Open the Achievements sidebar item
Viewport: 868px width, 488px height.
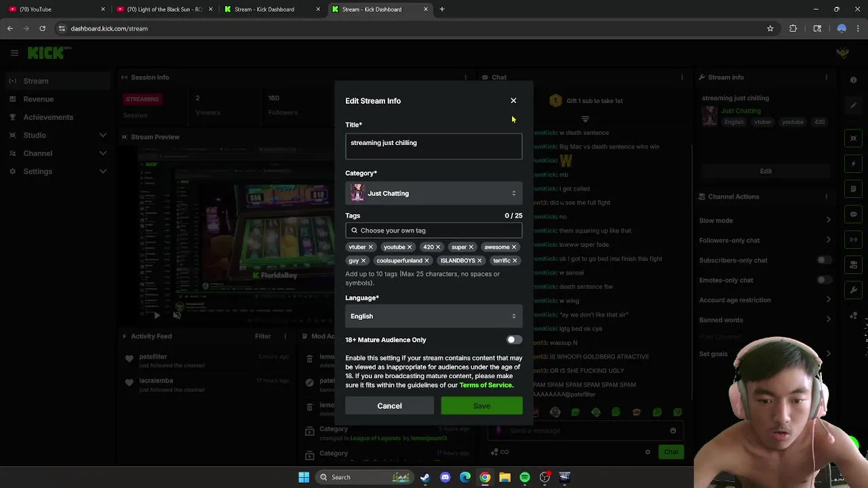coord(57,117)
